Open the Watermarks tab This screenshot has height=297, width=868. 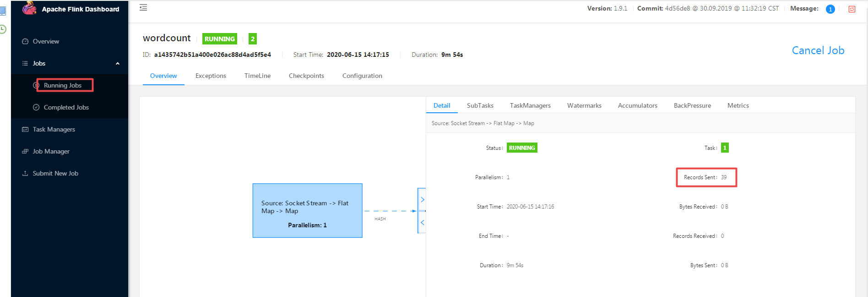click(x=584, y=105)
